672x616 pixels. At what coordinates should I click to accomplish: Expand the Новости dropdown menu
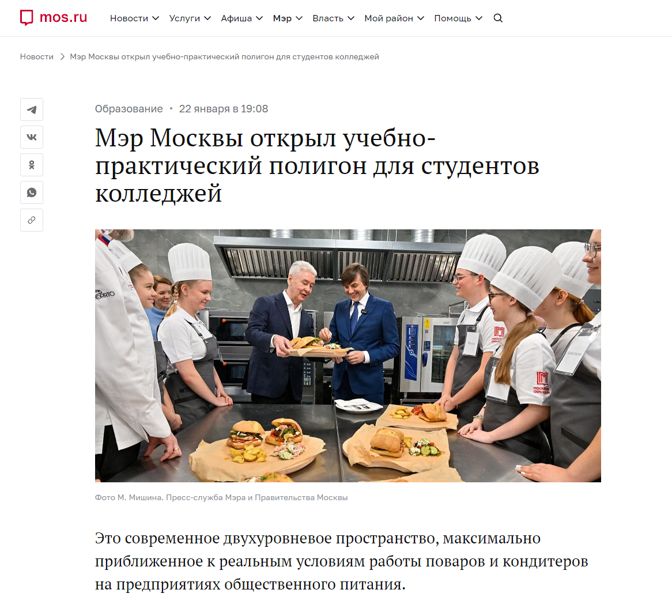click(134, 18)
